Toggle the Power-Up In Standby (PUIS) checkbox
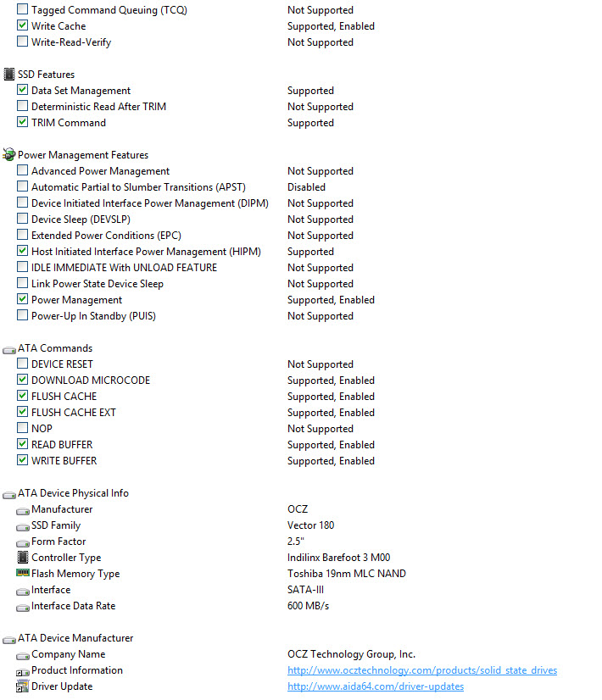The image size is (602, 700). pyautogui.click(x=22, y=315)
